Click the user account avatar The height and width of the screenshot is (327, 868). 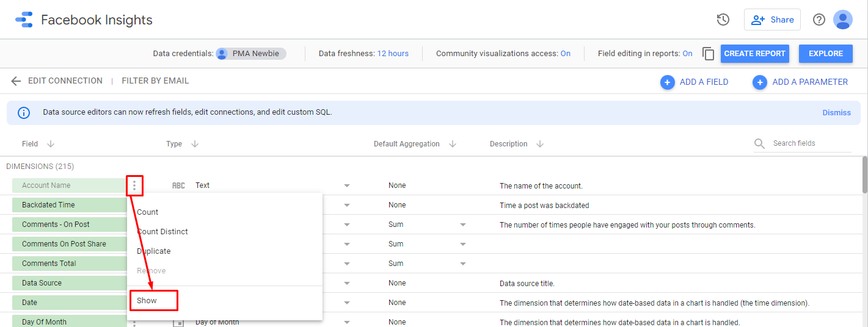[x=842, y=20]
